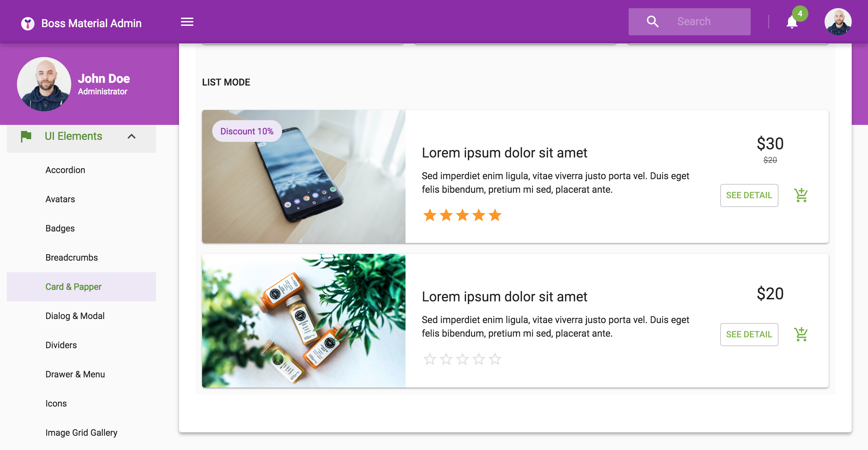Screen dimensions: 868x450
Task: Add the $30 phone product to cart
Action: click(801, 195)
